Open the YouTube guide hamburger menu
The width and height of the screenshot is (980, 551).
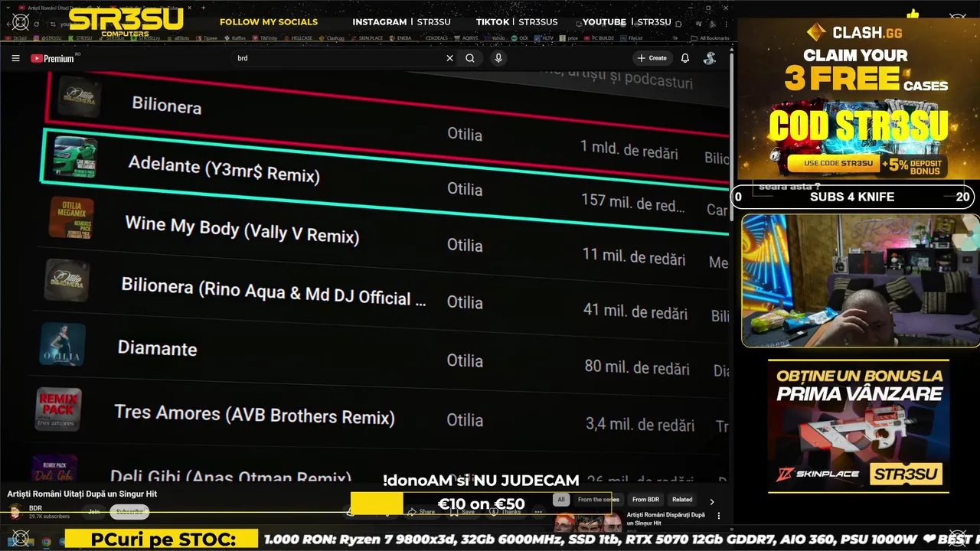15,58
